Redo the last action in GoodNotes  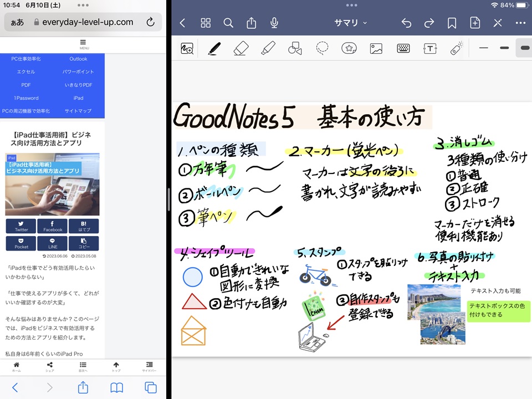click(429, 23)
